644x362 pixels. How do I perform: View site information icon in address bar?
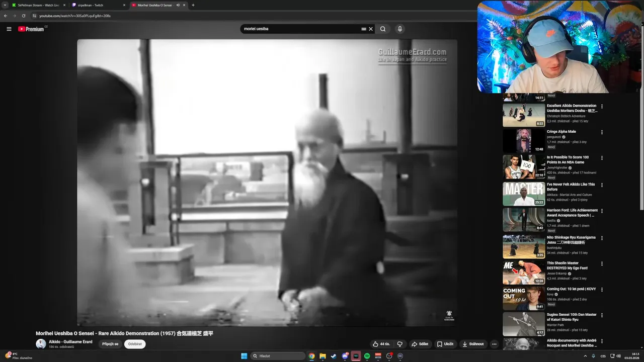coord(34,16)
